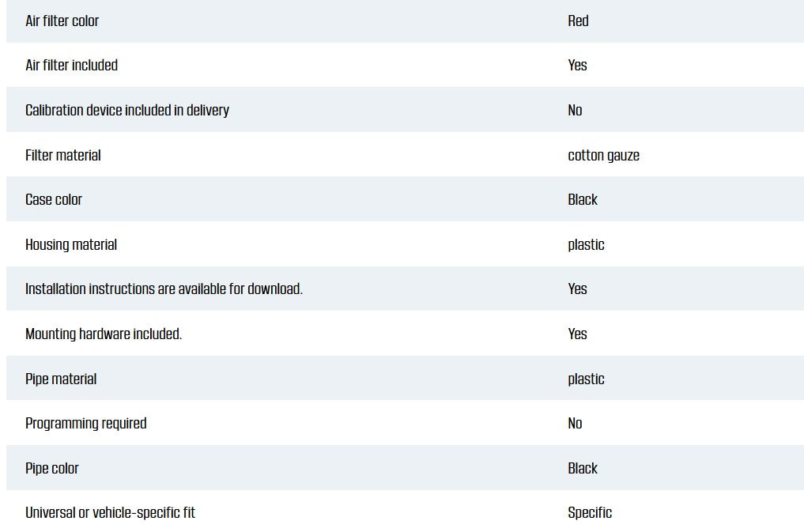Screen dimensions: 804x532
Task: Click "Universal or vehicle-specific fit" label
Action: coord(110,513)
